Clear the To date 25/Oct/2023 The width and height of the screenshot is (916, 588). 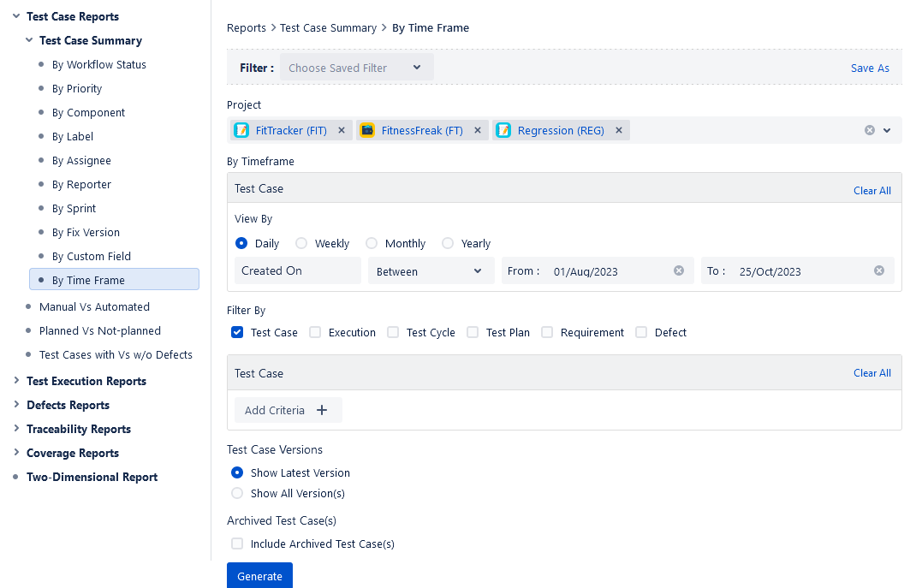pyautogui.click(x=879, y=270)
